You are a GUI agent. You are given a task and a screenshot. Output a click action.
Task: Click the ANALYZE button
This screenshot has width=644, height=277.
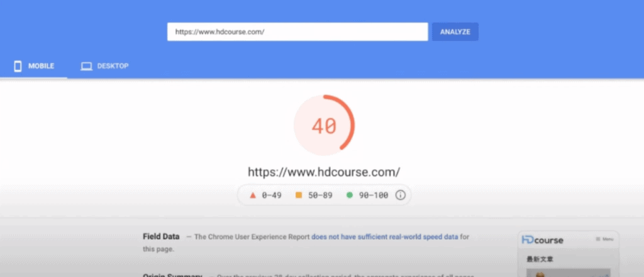pyautogui.click(x=455, y=31)
